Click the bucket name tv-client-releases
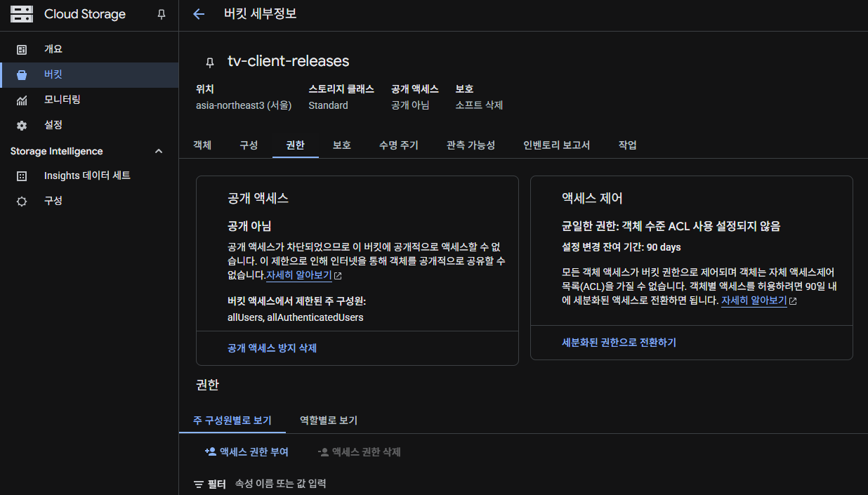Image resolution: width=868 pixels, height=495 pixels. [x=289, y=61]
